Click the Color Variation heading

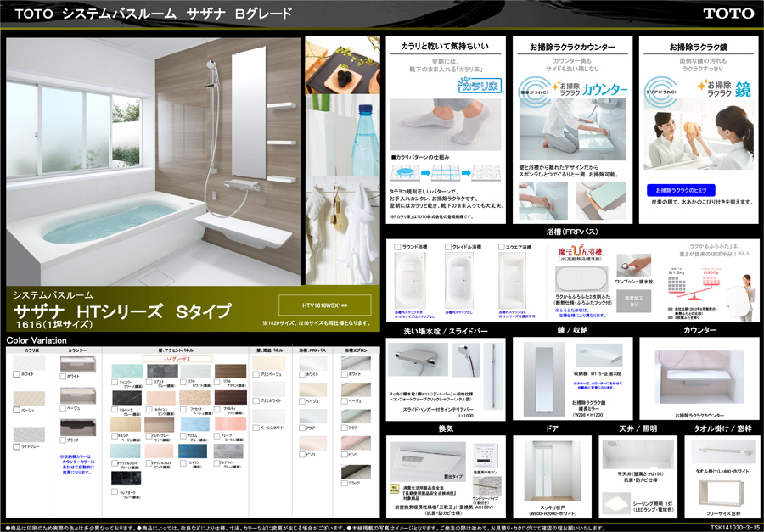36,340
